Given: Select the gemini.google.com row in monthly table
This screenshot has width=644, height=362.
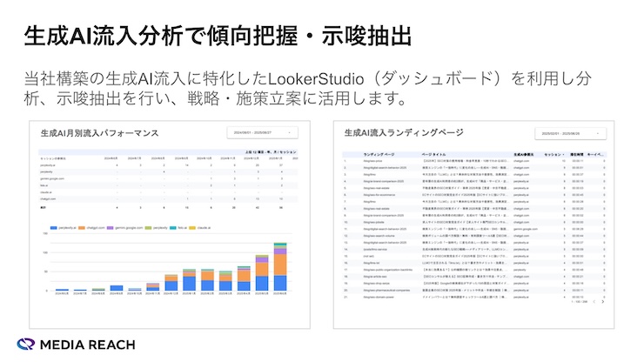Looking at the screenshot, I should click(168, 178).
